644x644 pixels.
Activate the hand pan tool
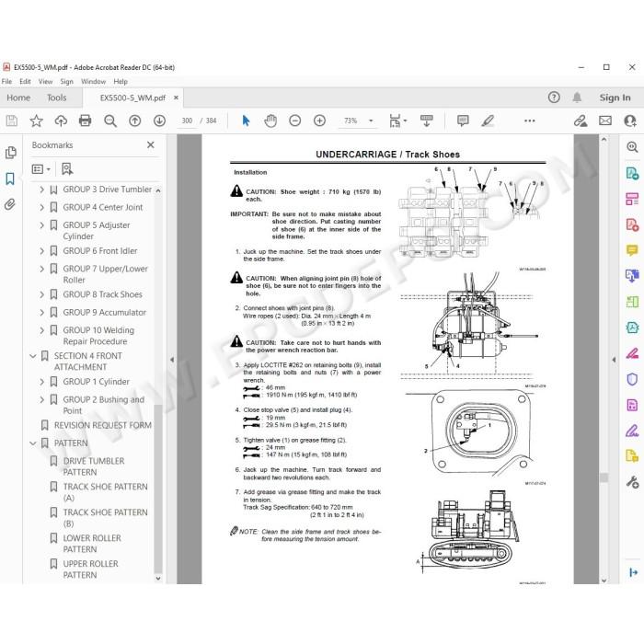270,121
